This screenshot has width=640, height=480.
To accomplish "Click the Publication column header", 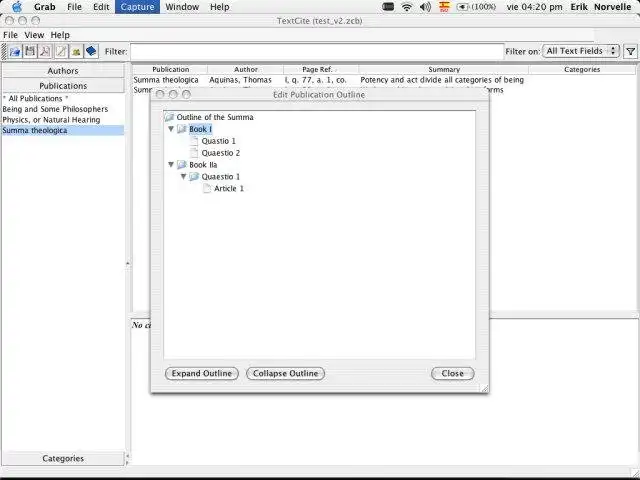I will pos(171,69).
